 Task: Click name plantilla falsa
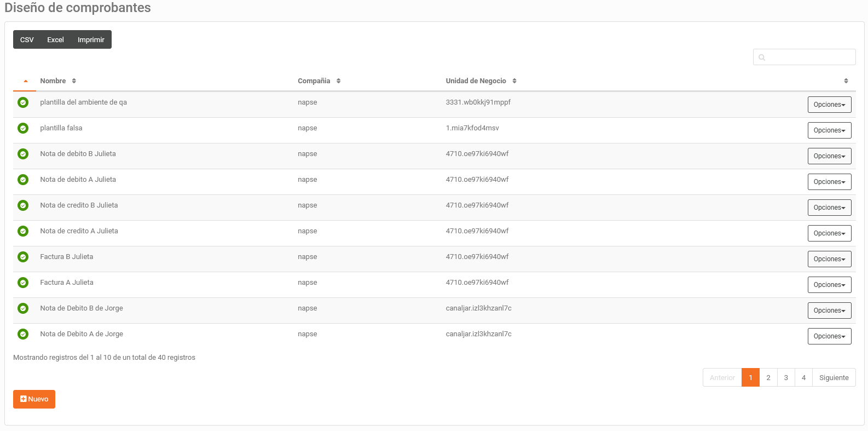click(61, 128)
